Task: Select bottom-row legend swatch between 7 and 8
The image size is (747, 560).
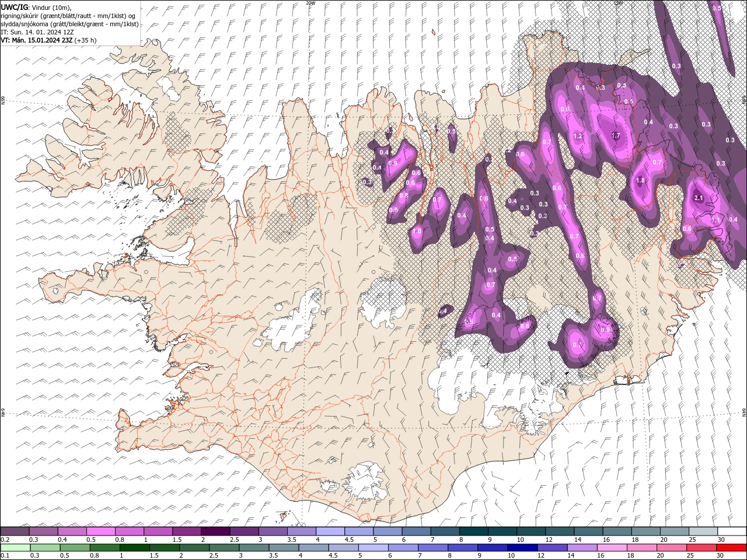Action: pyautogui.click(x=433, y=548)
